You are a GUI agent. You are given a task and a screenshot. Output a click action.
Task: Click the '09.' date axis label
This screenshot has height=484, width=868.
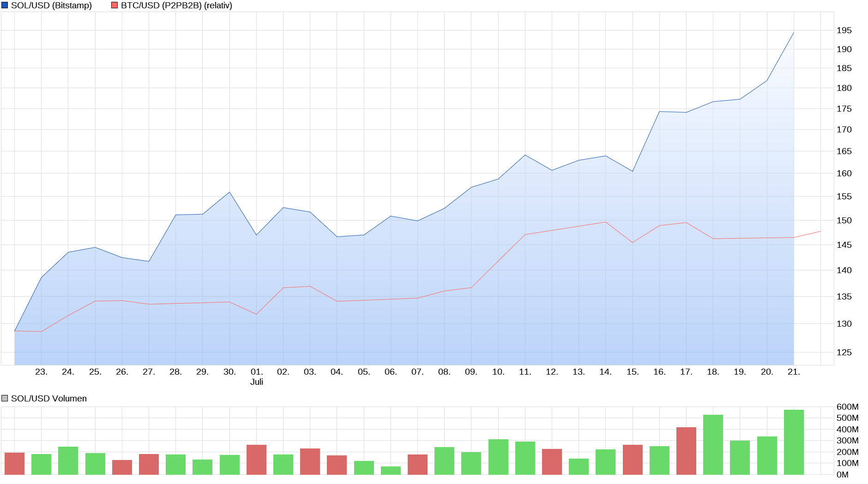(471, 372)
